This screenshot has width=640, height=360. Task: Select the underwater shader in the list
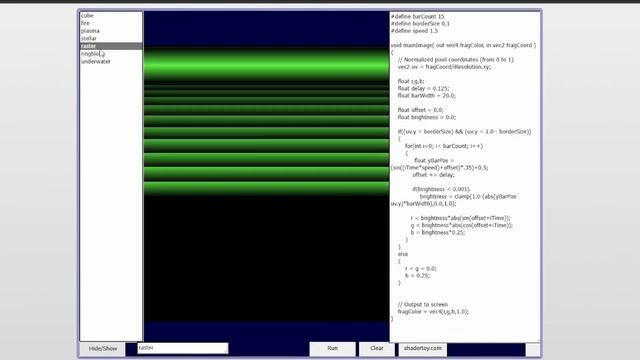[111, 62]
